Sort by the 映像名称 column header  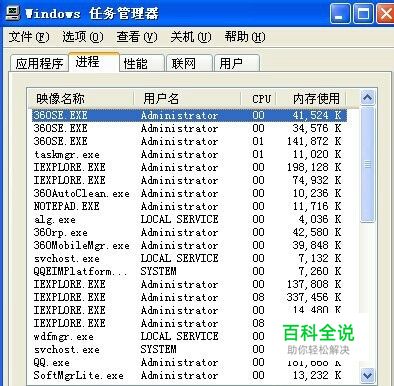pos(80,99)
